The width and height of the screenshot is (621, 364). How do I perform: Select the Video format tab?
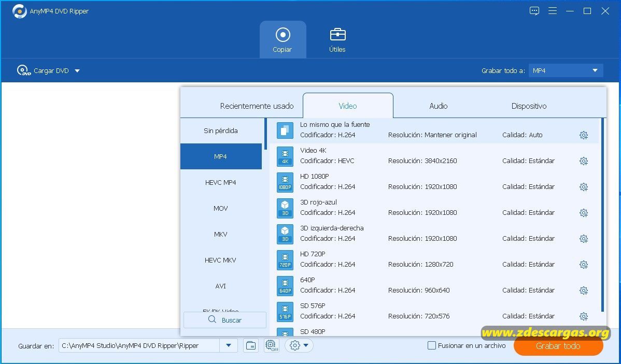(x=348, y=106)
